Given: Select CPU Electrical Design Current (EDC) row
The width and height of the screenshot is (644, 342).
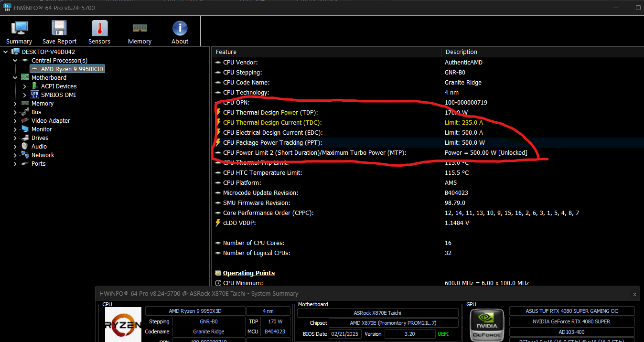Looking at the screenshot, I should click(x=428, y=133).
